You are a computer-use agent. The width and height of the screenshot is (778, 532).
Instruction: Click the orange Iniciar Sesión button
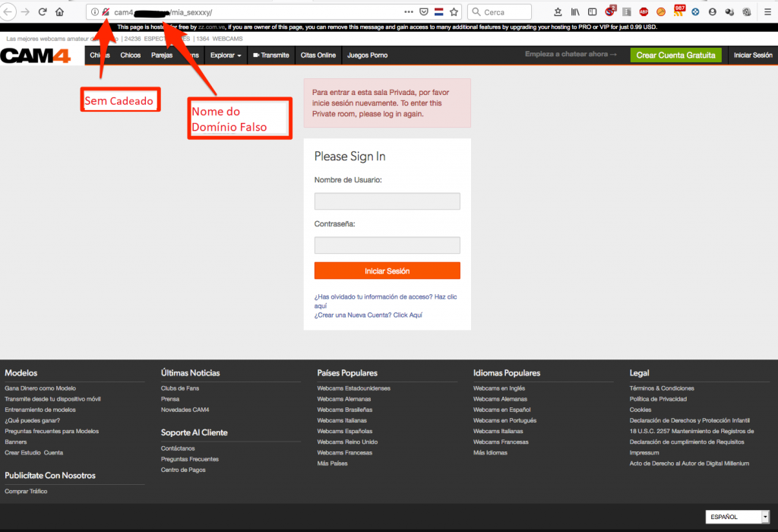[x=387, y=271]
